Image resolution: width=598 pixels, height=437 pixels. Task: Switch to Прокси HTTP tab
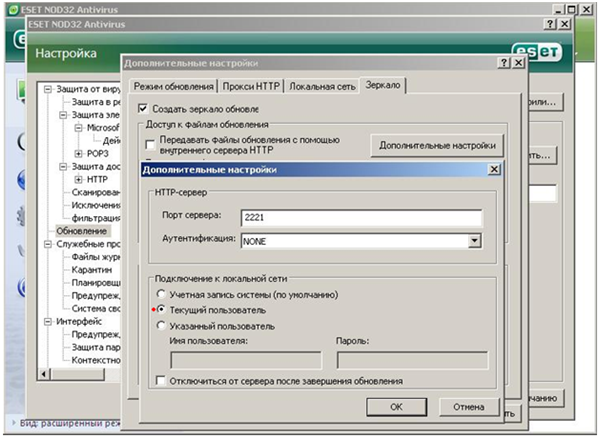point(251,86)
